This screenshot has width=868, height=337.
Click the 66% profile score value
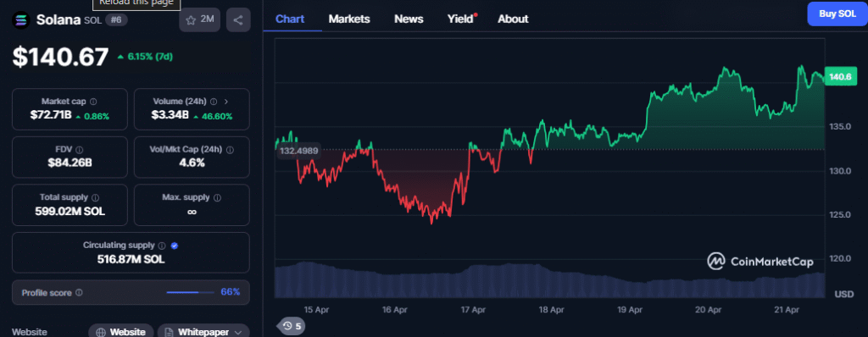coord(231,292)
